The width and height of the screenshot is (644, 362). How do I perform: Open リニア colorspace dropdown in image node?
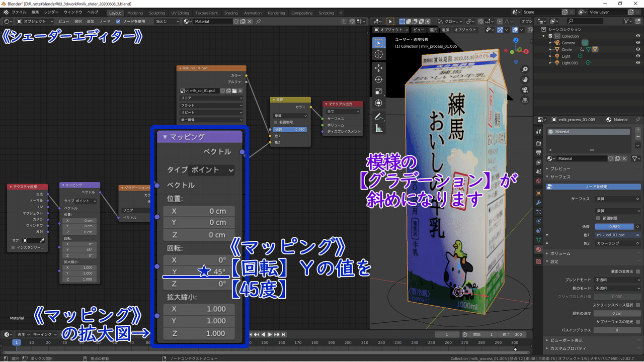211,99
